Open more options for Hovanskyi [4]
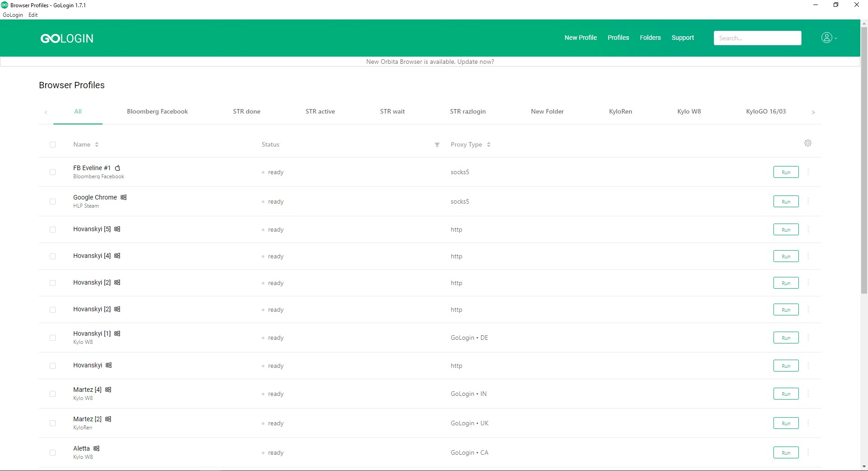 (x=808, y=256)
